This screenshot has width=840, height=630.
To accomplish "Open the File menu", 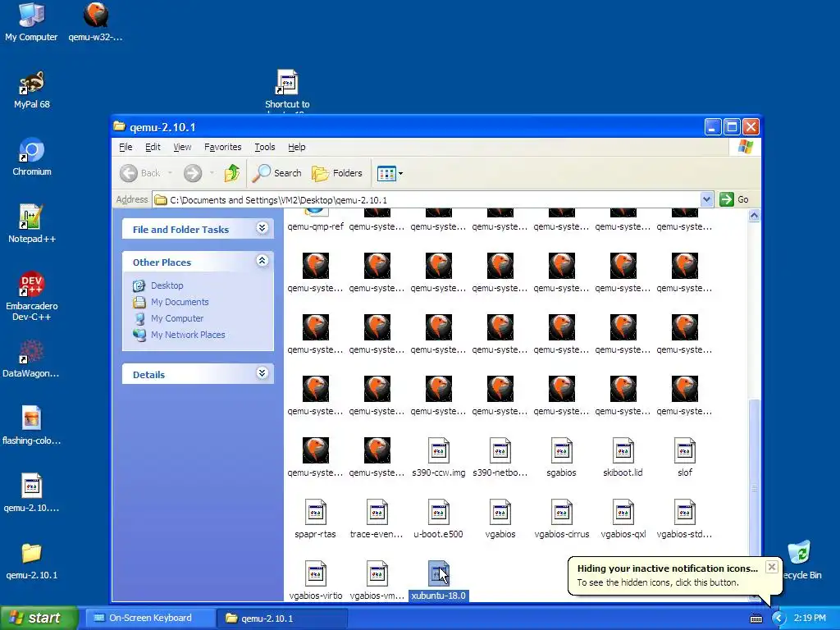I will coord(126,147).
